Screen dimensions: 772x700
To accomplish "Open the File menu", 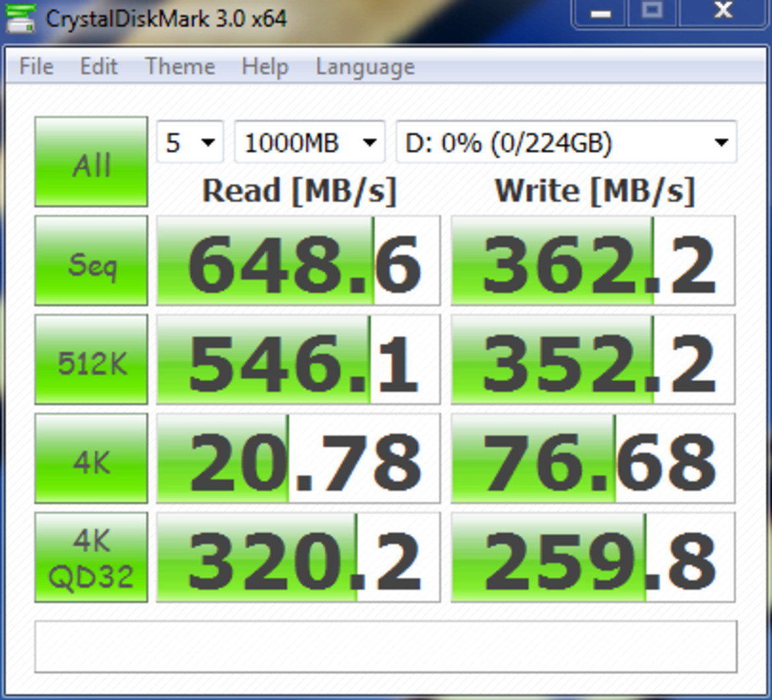I will click(36, 66).
